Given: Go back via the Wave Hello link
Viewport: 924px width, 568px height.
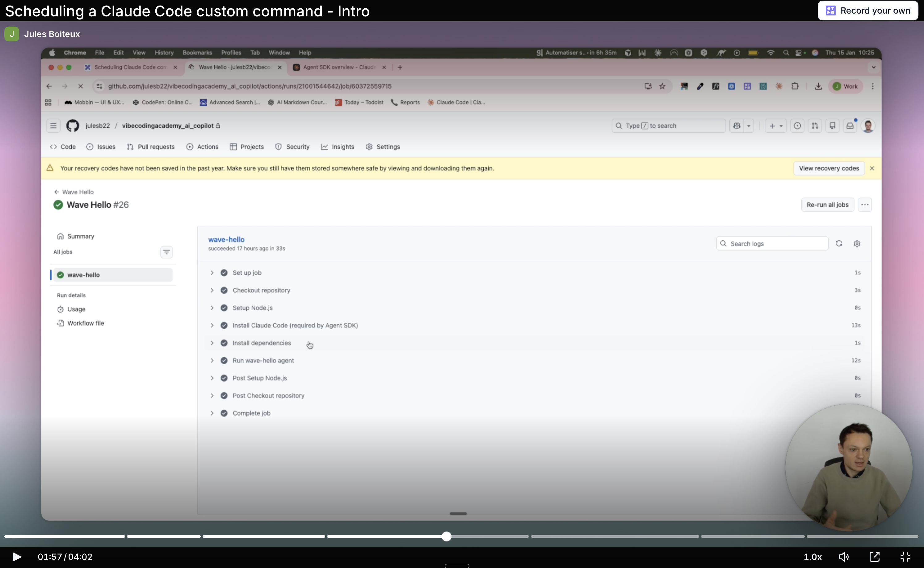Looking at the screenshot, I should (x=74, y=192).
